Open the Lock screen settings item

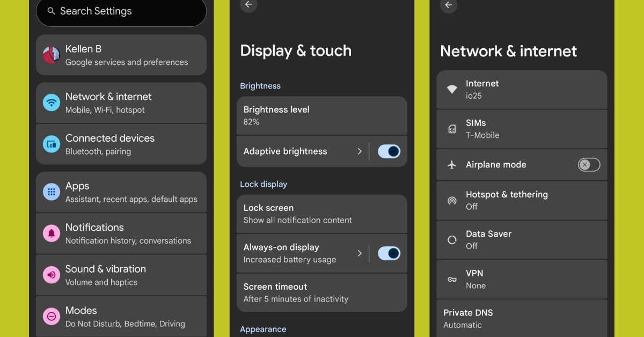coord(321,214)
